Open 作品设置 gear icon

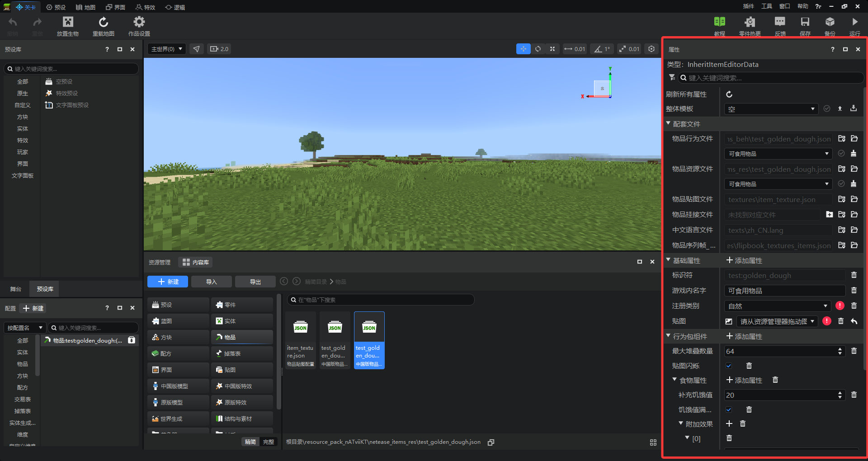[139, 22]
